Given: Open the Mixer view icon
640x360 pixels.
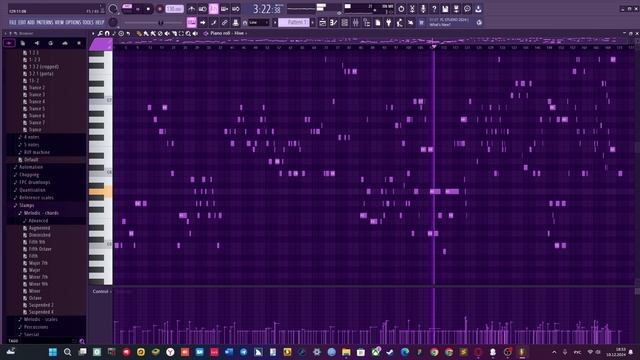Looking at the screenshot, I should pyautogui.click(x=356, y=22).
